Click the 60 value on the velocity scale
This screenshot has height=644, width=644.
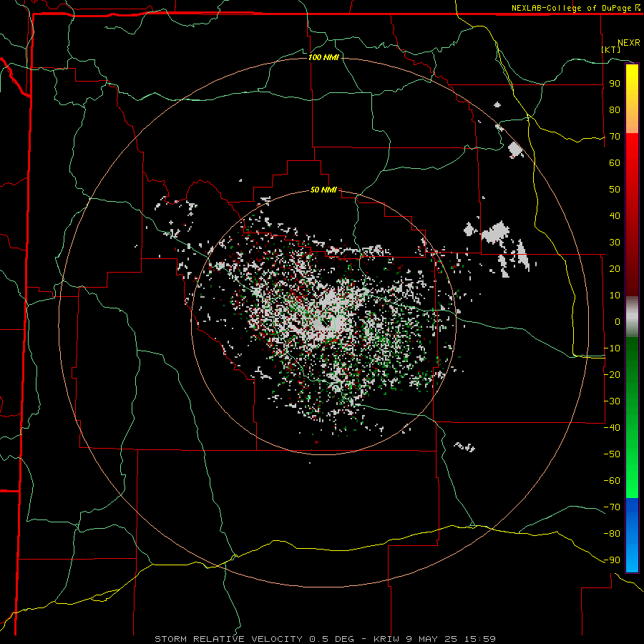[x=615, y=163]
